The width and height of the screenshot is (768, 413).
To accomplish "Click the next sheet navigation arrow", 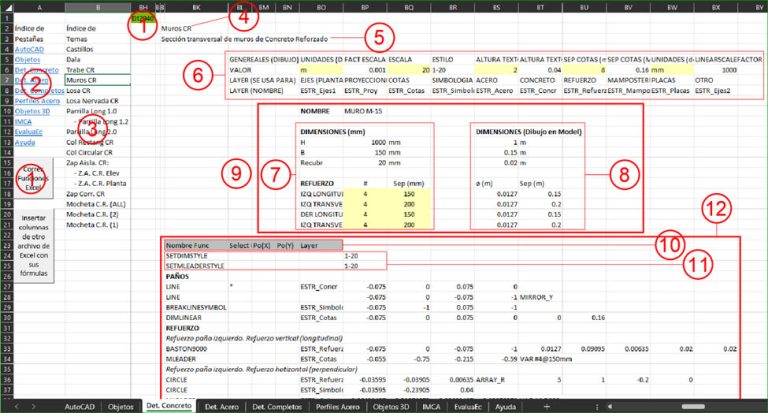I will pos(33,407).
